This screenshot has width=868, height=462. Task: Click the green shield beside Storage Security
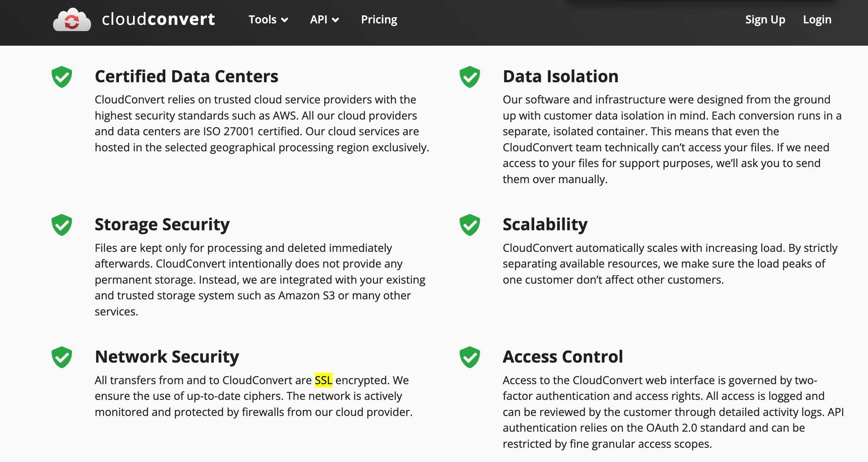62,225
